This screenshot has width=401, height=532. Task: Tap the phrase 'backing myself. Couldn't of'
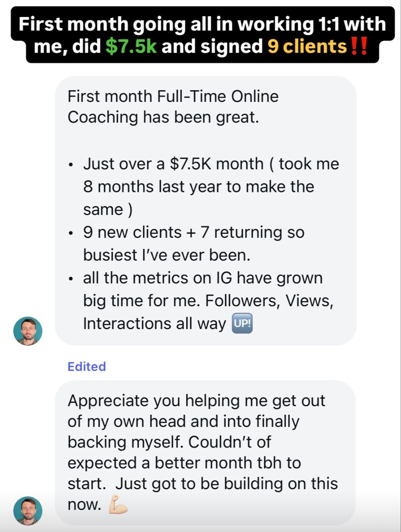[x=169, y=442]
